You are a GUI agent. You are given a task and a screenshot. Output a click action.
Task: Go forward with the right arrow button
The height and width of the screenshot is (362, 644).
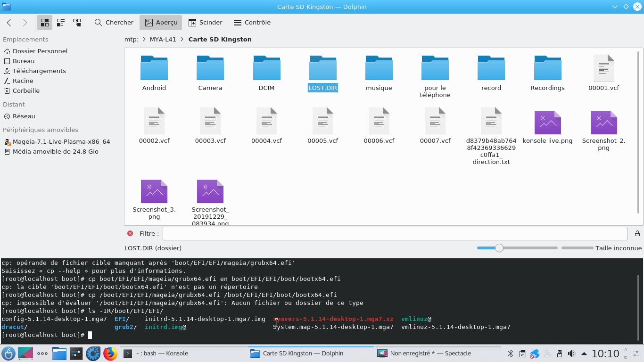(x=25, y=22)
